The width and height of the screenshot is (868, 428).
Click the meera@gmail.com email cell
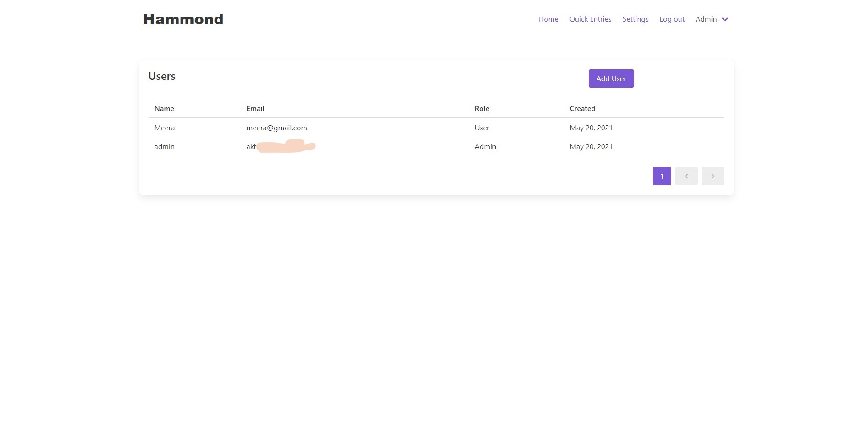(x=276, y=128)
